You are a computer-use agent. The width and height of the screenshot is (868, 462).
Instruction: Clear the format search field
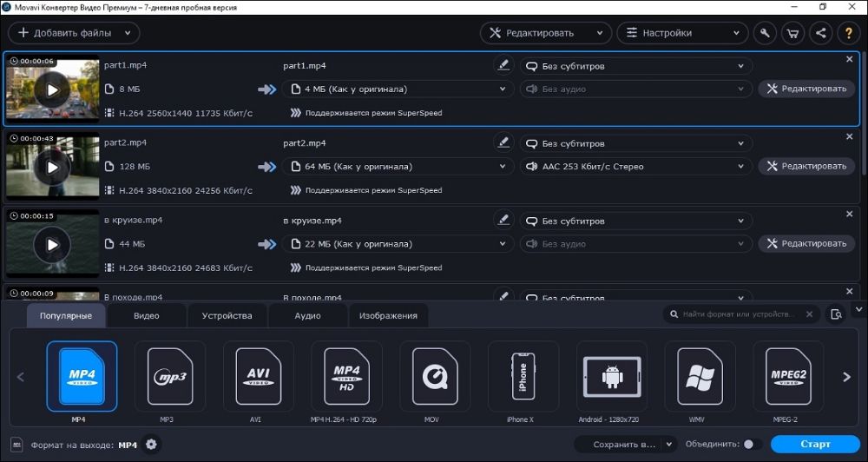809,314
